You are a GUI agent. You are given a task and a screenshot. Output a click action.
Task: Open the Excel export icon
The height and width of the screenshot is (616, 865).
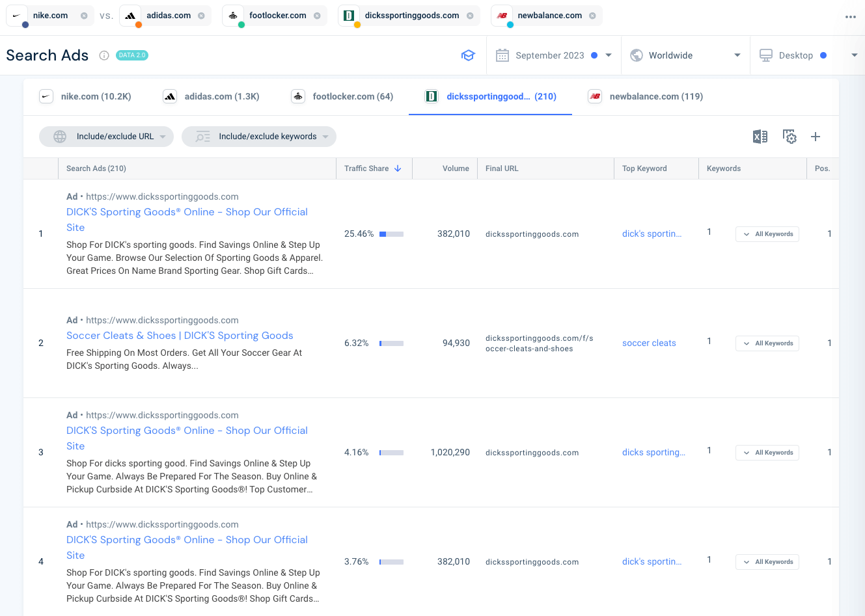[x=760, y=137]
